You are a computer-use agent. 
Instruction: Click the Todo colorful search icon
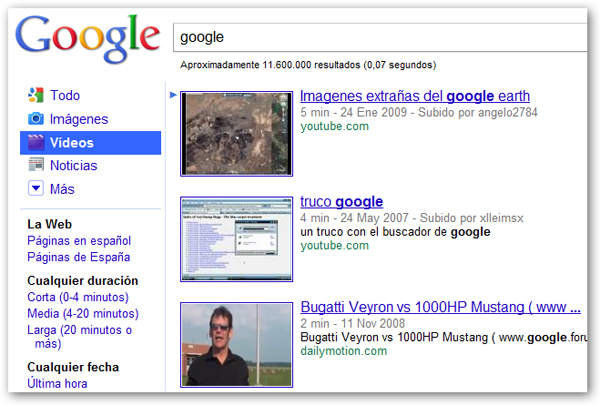(36, 95)
